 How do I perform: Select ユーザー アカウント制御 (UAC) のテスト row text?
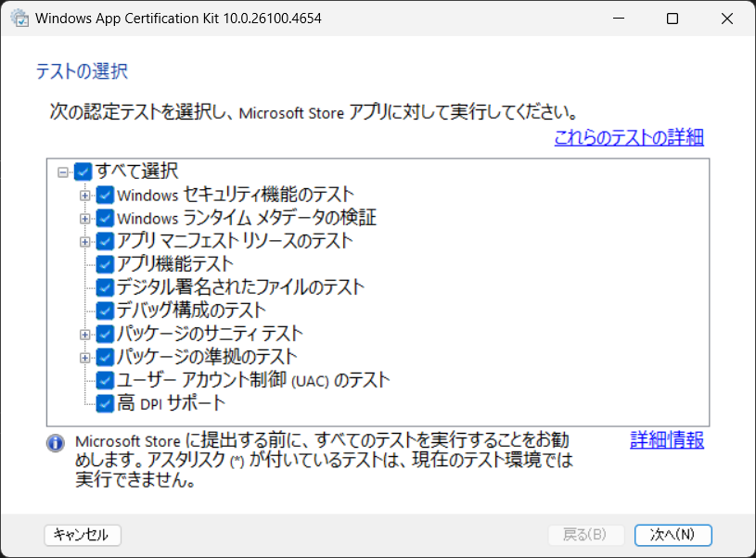[x=253, y=380]
